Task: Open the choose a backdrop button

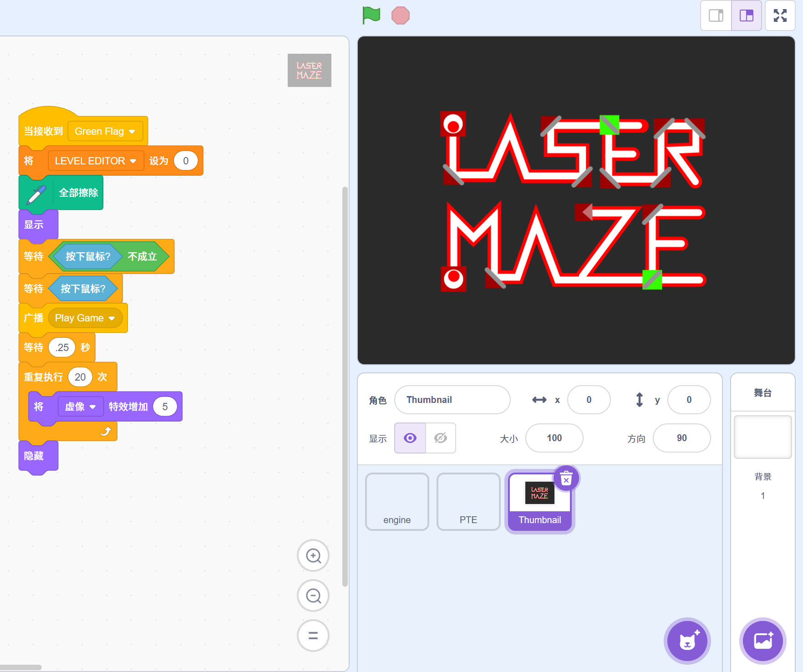Action: click(x=763, y=641)
